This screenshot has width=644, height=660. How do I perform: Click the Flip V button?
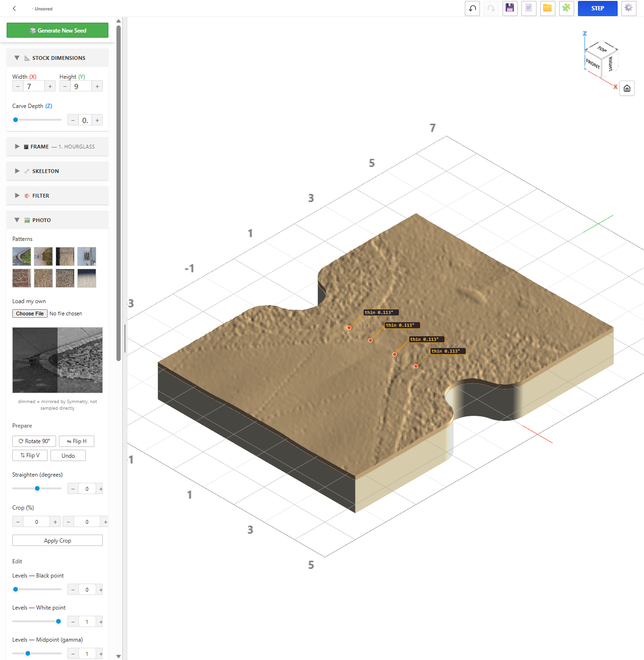tap(30, 455)
